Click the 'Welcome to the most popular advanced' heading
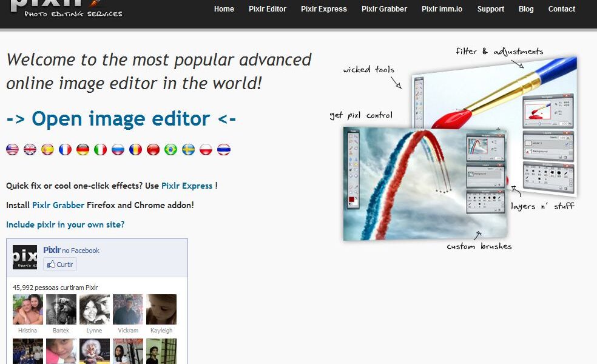This screenshot has width=597, height=364. coord(159,60)
